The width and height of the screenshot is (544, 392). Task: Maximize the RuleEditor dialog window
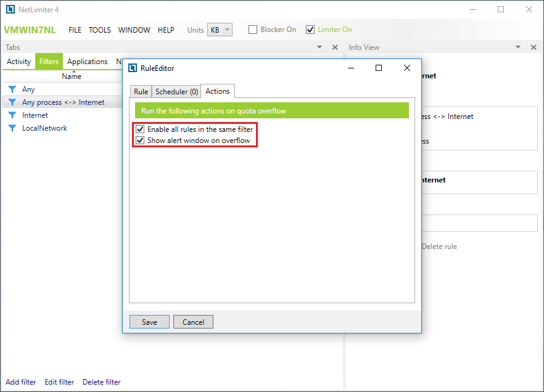tap(379, 68)
